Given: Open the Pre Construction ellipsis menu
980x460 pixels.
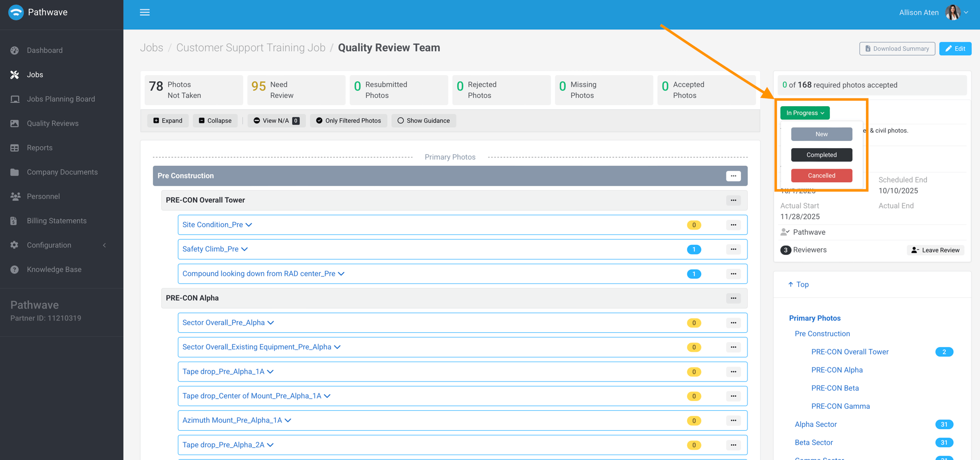Looking at the screenshot, I should (733, 176).
